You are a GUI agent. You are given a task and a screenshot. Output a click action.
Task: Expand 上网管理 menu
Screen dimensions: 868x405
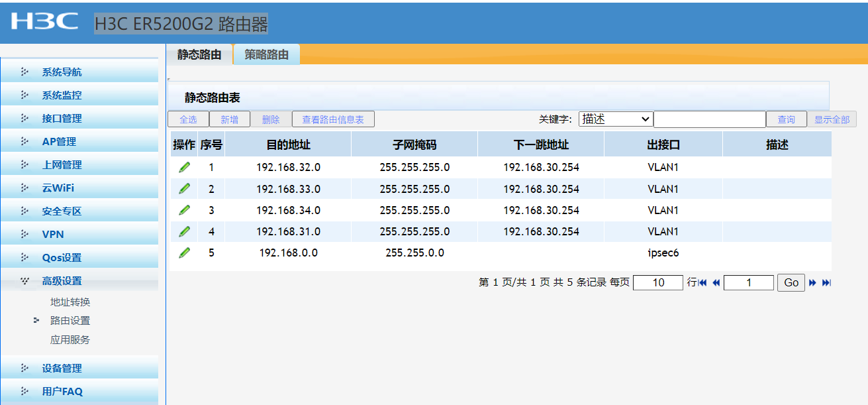click(x=79, y=165)
